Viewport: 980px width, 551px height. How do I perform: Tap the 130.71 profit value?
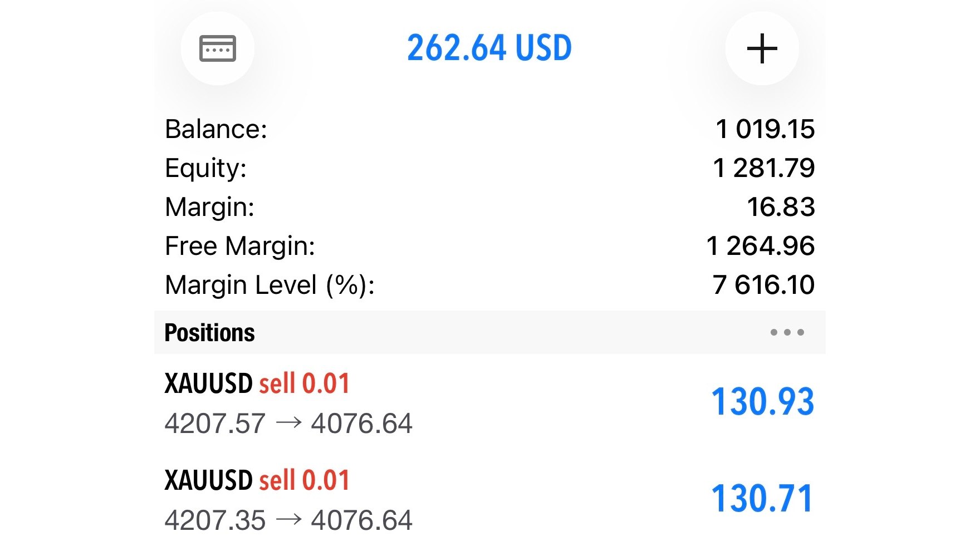coord(763,498)
